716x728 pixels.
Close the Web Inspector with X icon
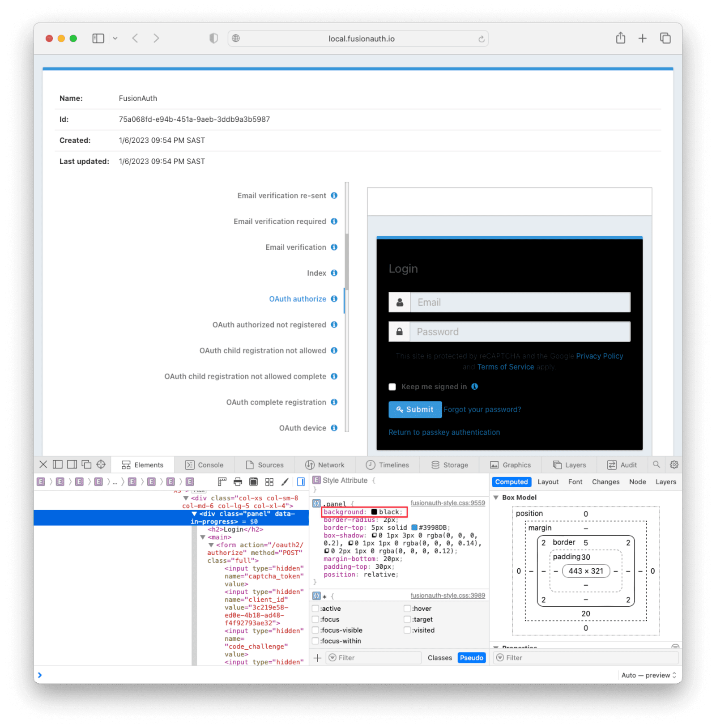click(43, 464)
